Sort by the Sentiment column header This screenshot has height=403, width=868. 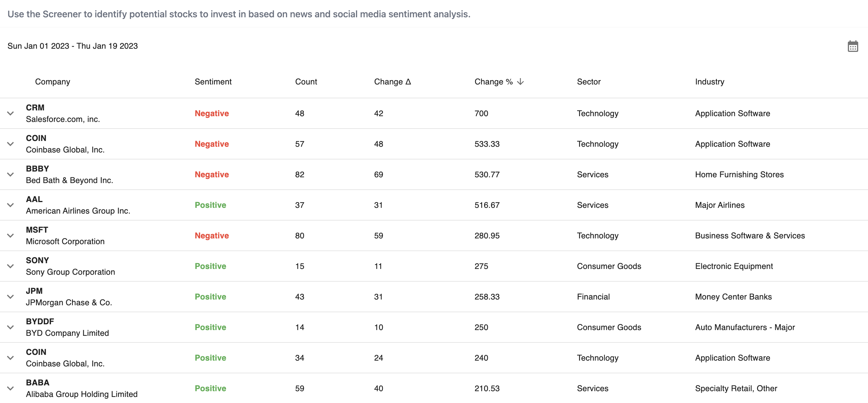(x=213, y=82)
